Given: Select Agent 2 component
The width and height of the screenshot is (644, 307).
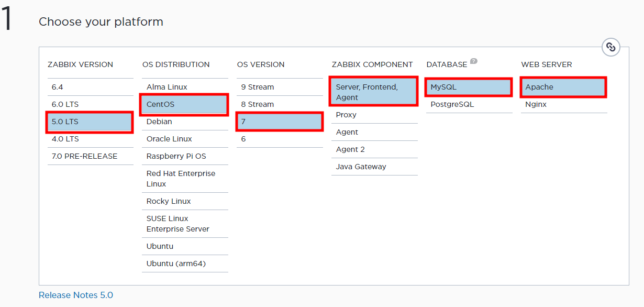Looking at the screenshot, I should [x=374, y=149].
